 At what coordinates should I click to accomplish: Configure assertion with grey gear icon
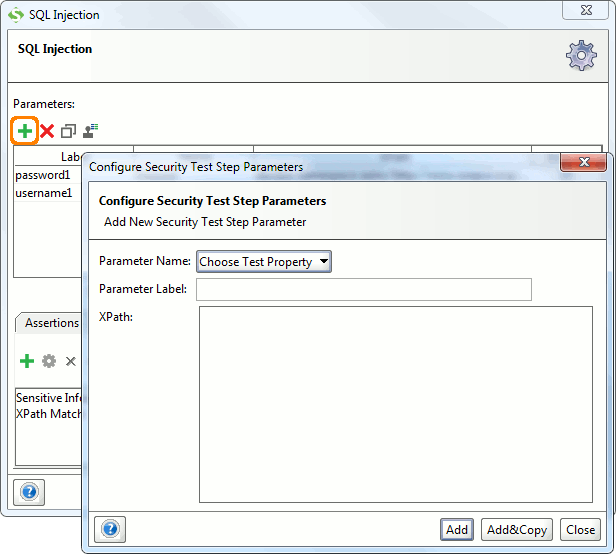click(x=49, y=361)
